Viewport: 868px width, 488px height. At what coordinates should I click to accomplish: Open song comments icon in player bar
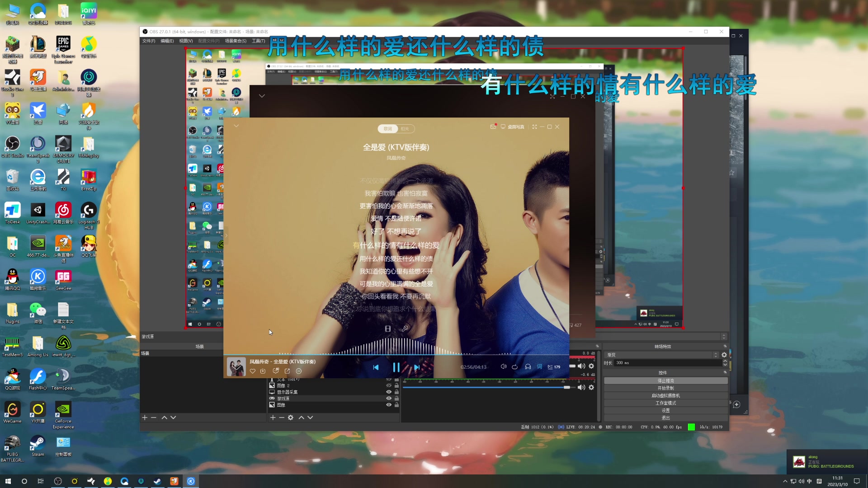276,371
